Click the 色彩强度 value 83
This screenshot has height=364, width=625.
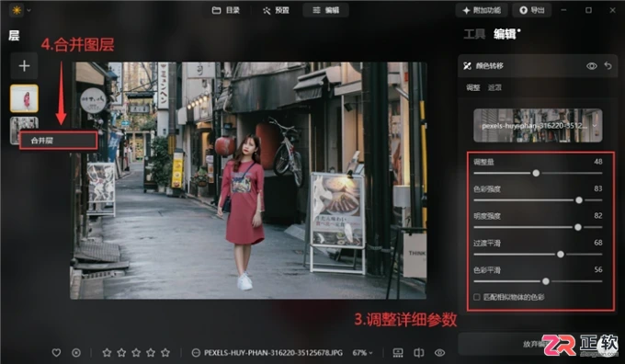tap(598, 188)
